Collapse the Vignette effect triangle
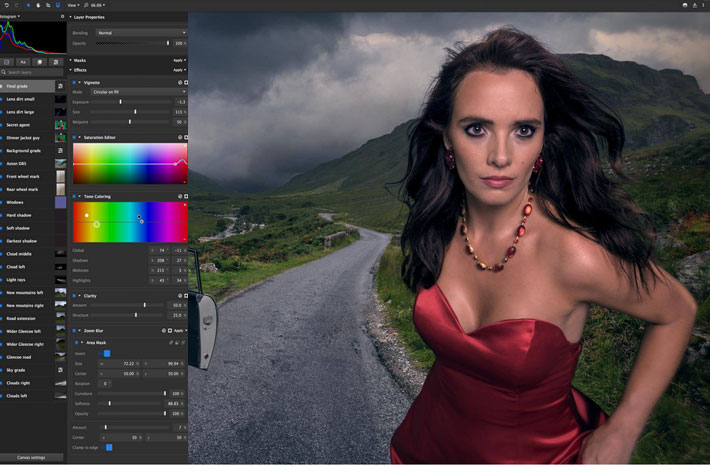 [80, 82]
